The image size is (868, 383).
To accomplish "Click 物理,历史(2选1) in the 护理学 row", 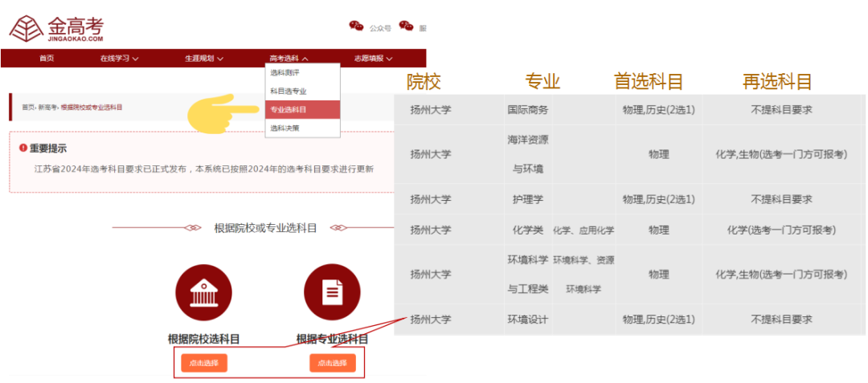I will [x=659, y=199].
